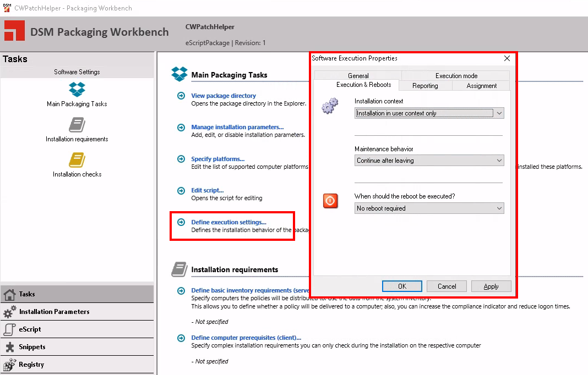This screenshot has width=588, height=375.
Task: Open Installation checks yellow book icon in sidebar
Action: [x=77, y=160]
